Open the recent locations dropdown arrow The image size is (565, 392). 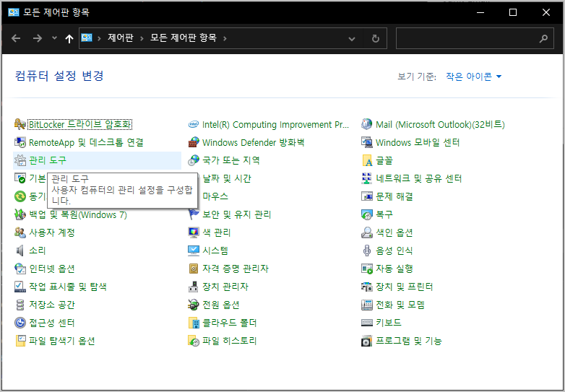[x=54, y=38]
